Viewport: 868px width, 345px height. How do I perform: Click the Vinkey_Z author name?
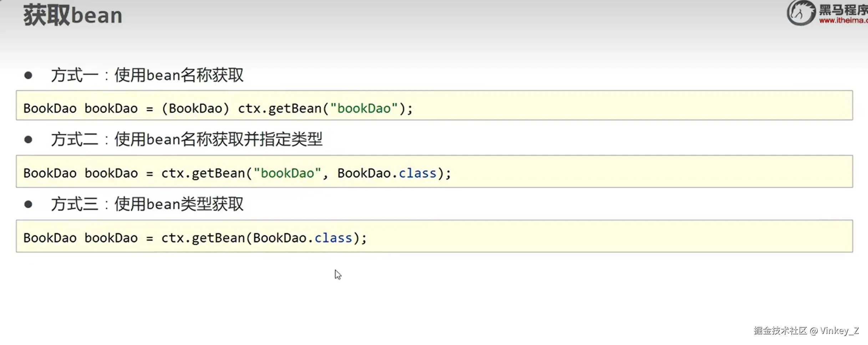[x=839, y=331]
